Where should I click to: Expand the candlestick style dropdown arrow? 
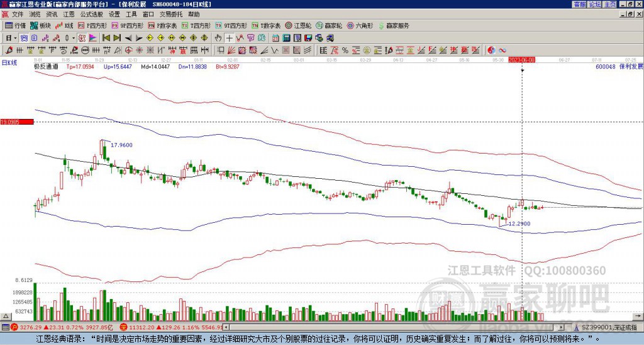74,38
